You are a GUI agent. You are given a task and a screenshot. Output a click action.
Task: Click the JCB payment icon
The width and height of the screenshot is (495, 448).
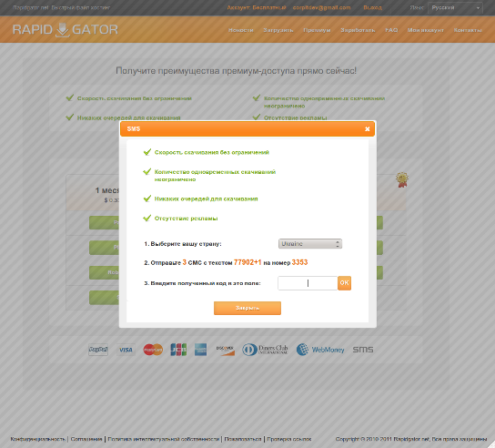click(x=178, y=350)
